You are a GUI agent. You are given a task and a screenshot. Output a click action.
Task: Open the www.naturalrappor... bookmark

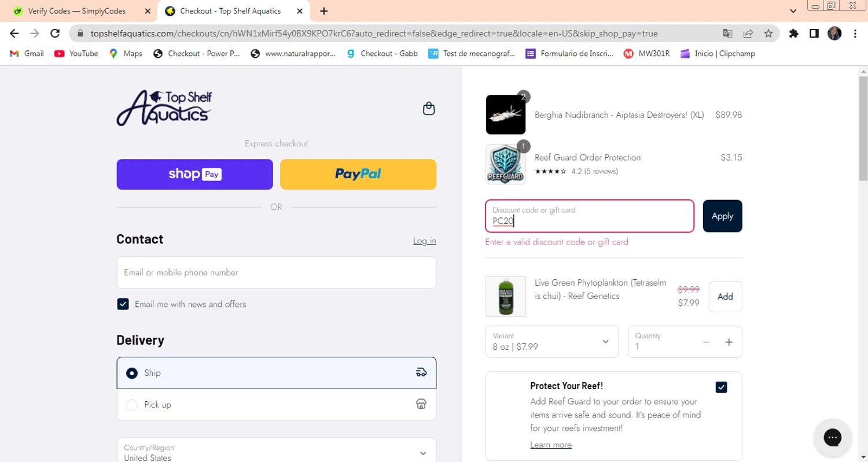[293, 53]
